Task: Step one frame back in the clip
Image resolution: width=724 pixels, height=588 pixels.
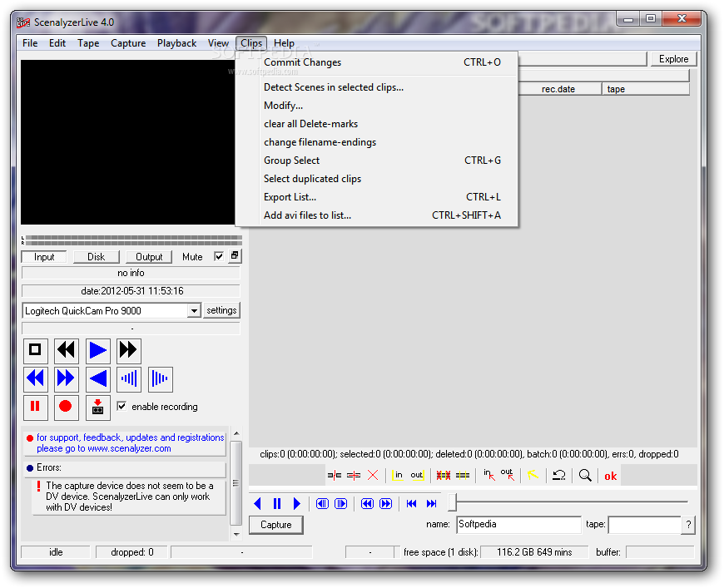Action: (322, 503)
